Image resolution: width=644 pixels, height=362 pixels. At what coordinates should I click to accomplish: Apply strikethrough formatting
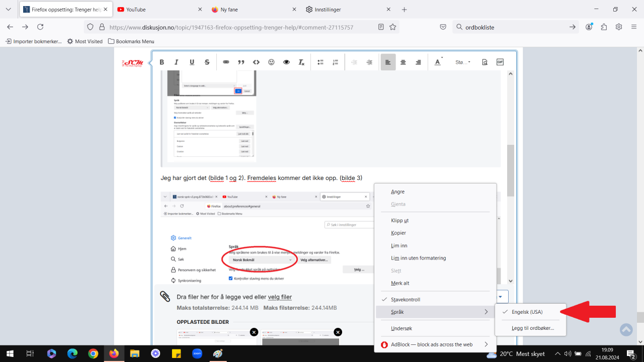pyautogui.click(x=207, y=62)
